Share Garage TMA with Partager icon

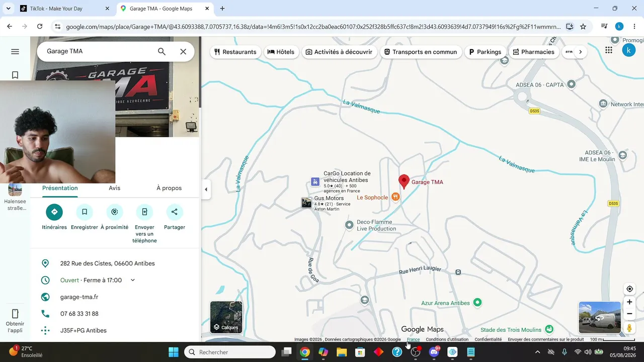coord(175,212)
